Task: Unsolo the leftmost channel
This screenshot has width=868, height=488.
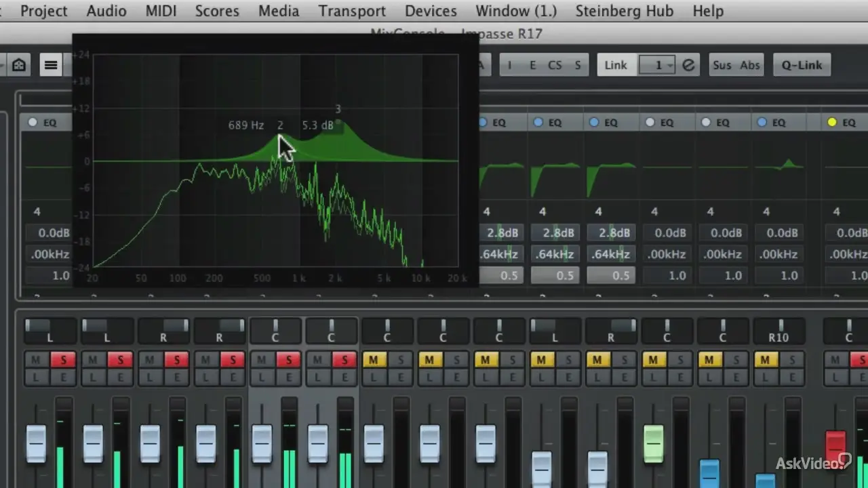Action: pos(64,359)
